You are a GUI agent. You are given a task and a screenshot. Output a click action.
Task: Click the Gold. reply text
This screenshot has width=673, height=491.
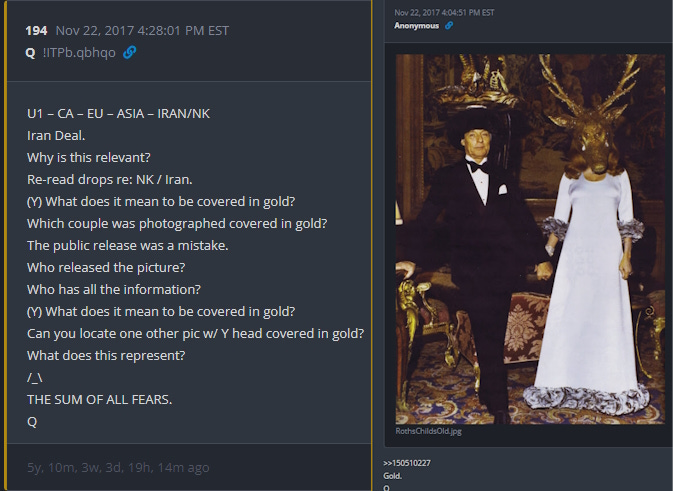tap(392, 476)
